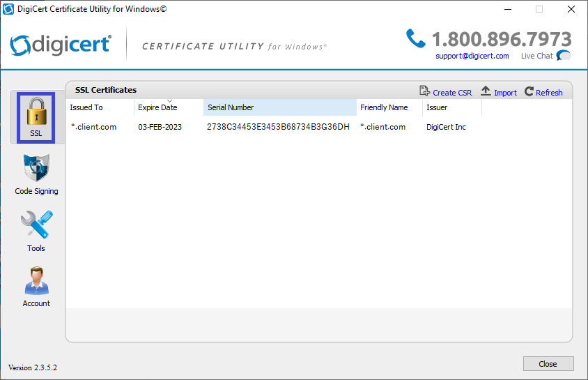588x380 pixels.
Task: Click the DigiCert Inc issuer cell
Action: pyautogui.click(x=446, y=127)
